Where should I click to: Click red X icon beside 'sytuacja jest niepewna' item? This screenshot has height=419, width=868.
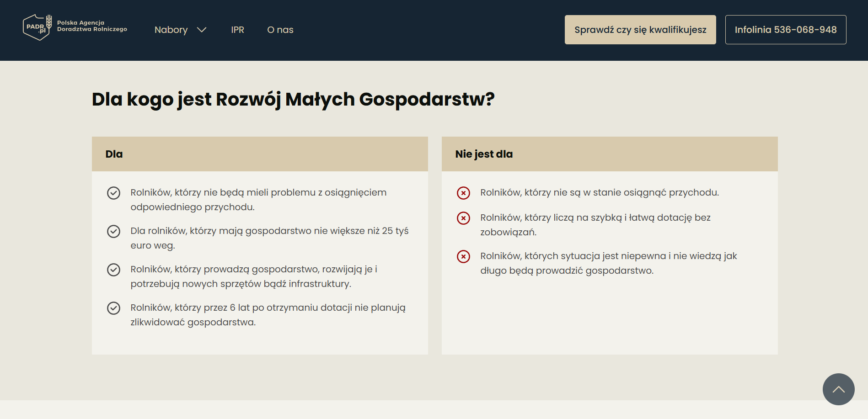(463, 257)
